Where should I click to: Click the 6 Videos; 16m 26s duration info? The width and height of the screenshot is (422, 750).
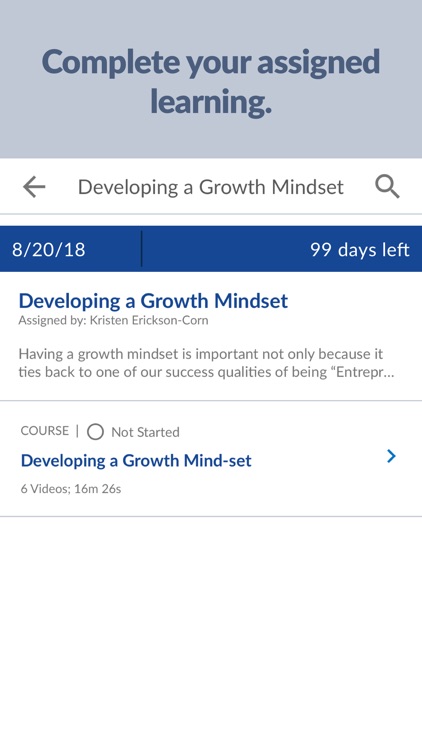(x=71, y=489)
